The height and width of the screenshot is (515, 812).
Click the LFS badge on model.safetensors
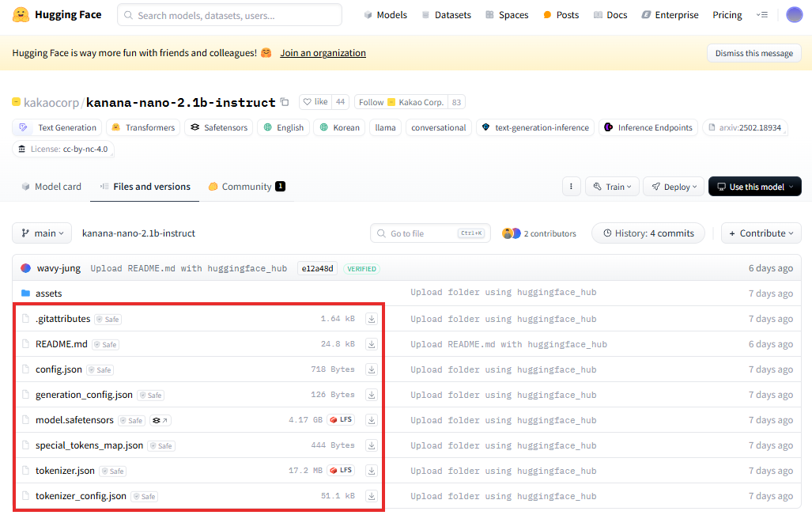341,419
